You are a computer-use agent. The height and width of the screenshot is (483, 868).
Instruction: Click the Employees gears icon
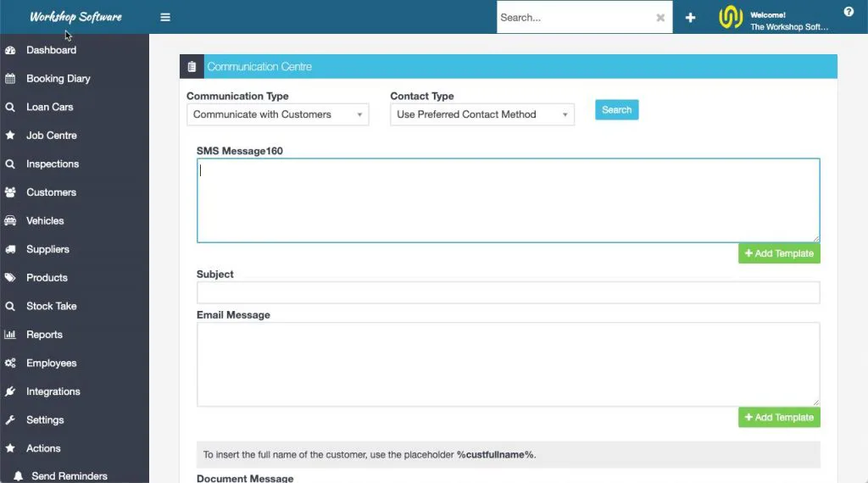click(10, 363)
